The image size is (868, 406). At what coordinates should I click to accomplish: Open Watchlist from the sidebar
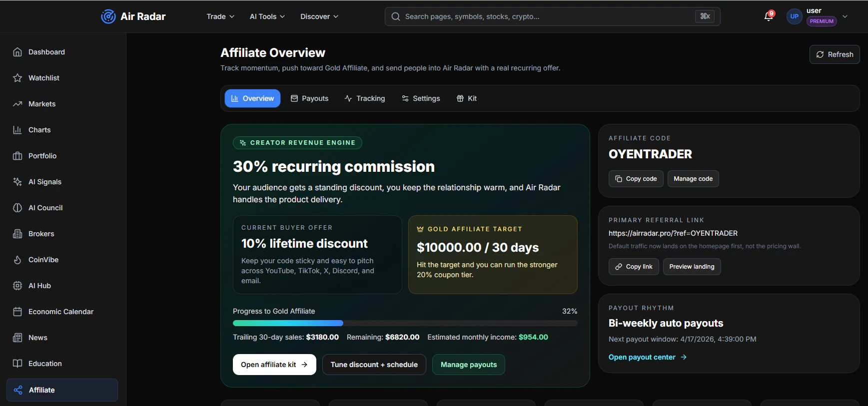[62, 78]
